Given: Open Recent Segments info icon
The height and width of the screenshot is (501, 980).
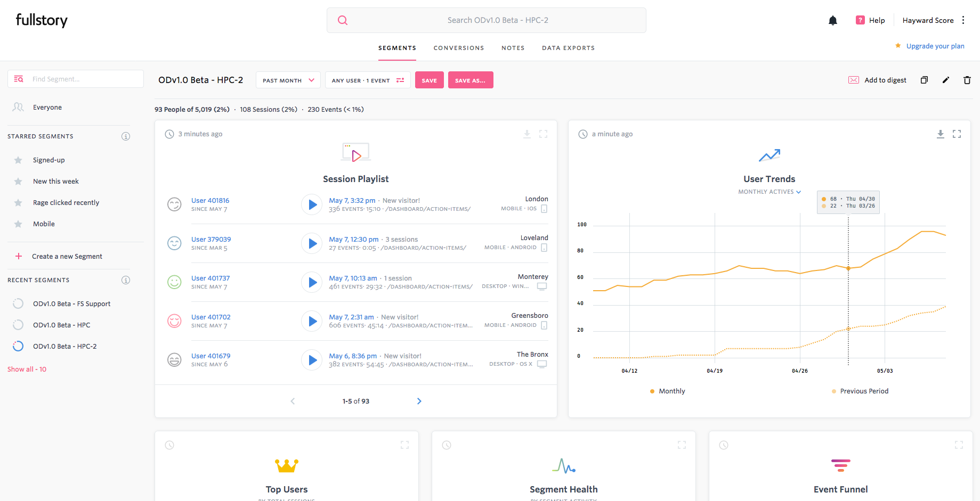Looking at the screenshot, I should [126, 280].
